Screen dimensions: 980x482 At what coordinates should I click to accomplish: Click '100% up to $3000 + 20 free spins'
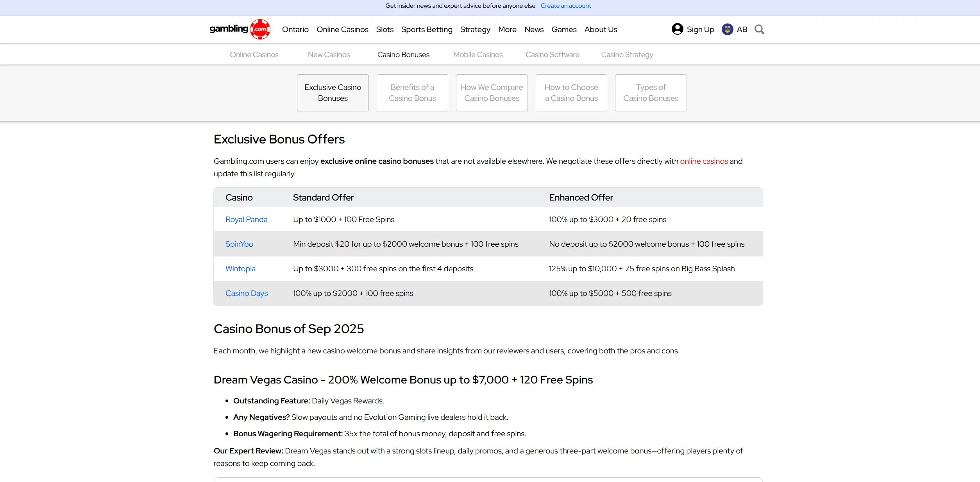[x=608, y=219]
